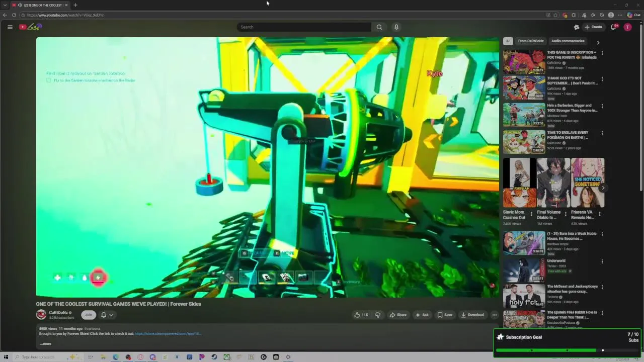The height and width of the screenshot is (362, 644).
Task: Open browser Chat sidebar button
Action: (633, 15)
